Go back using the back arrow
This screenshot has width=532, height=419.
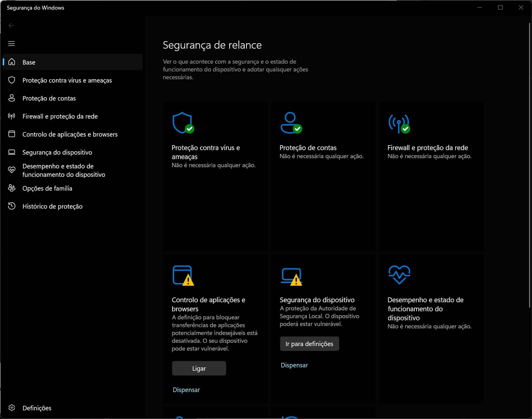(x=11, y=26)
